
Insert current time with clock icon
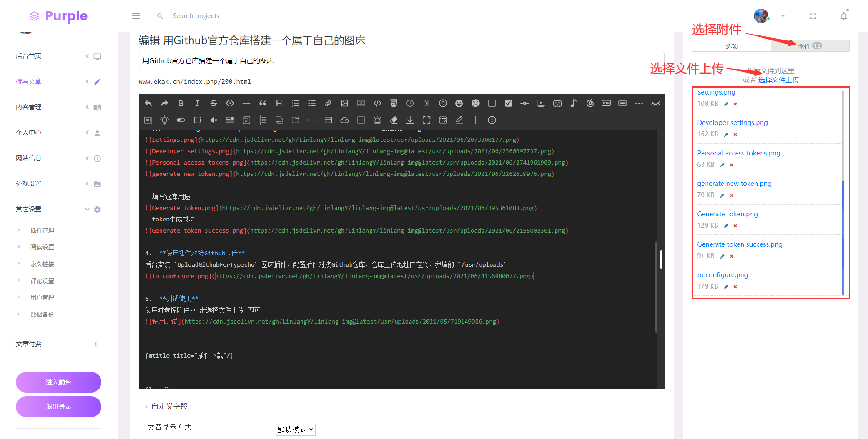410,103
